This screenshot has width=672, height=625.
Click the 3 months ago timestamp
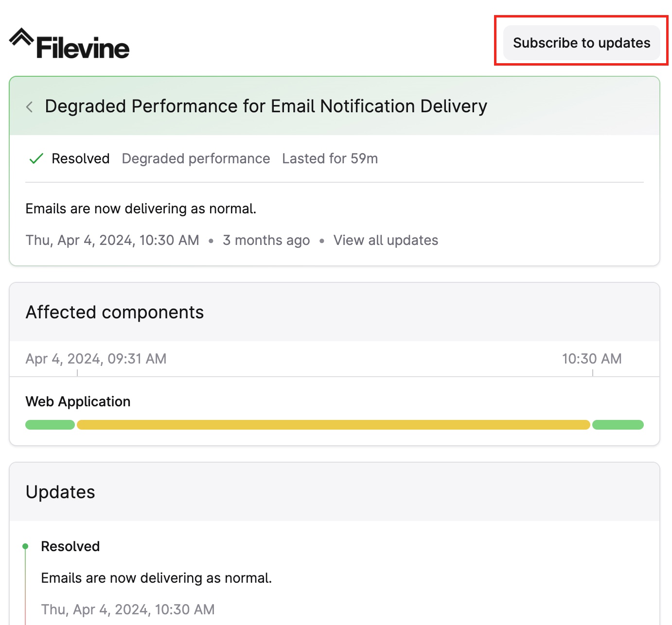click(x=266, y=240)
